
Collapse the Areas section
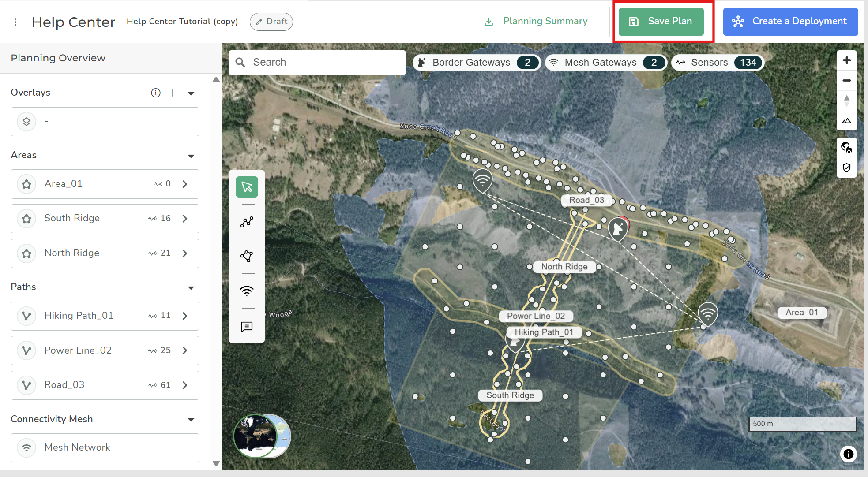[191, 156]
